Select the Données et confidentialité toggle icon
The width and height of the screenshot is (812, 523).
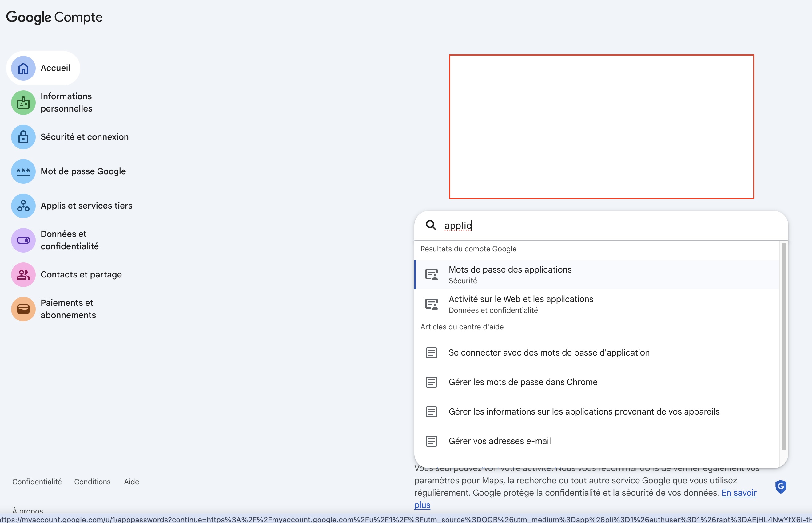pyautogui.click(x=23, y=240)
